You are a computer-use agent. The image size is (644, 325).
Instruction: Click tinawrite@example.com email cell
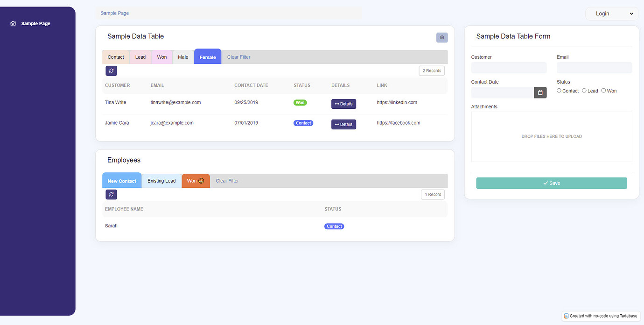pyautogui.click(x=175, y=102)
